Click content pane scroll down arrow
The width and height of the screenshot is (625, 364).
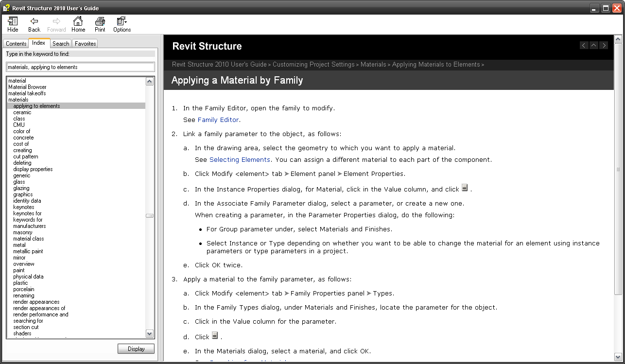tap(618, 357)
